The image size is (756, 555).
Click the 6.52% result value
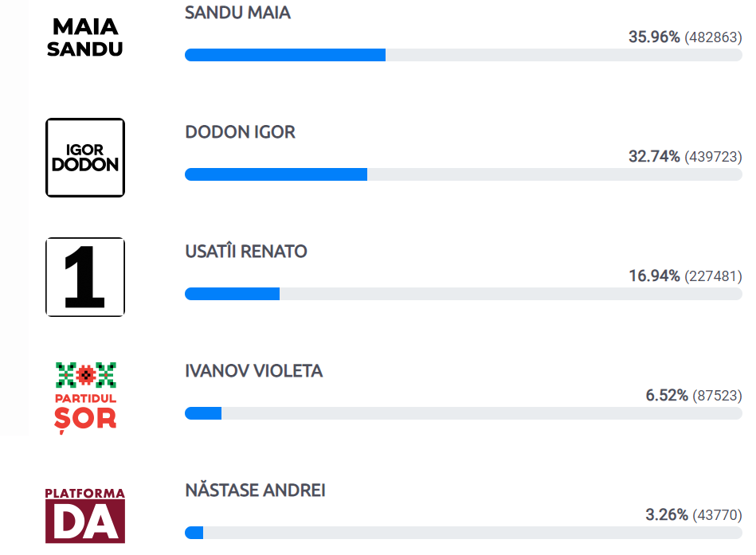pos(667,396)
